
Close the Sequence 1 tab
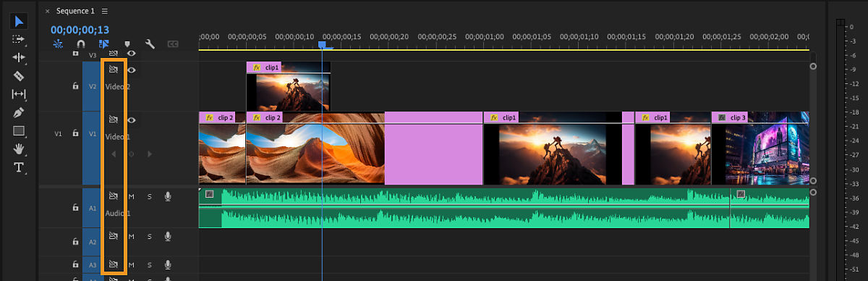tap(48, 12)
